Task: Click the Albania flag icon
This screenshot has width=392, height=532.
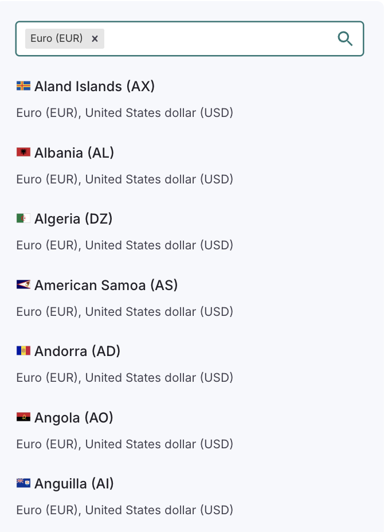Action: pyautogui.click(x=22, y=152)
